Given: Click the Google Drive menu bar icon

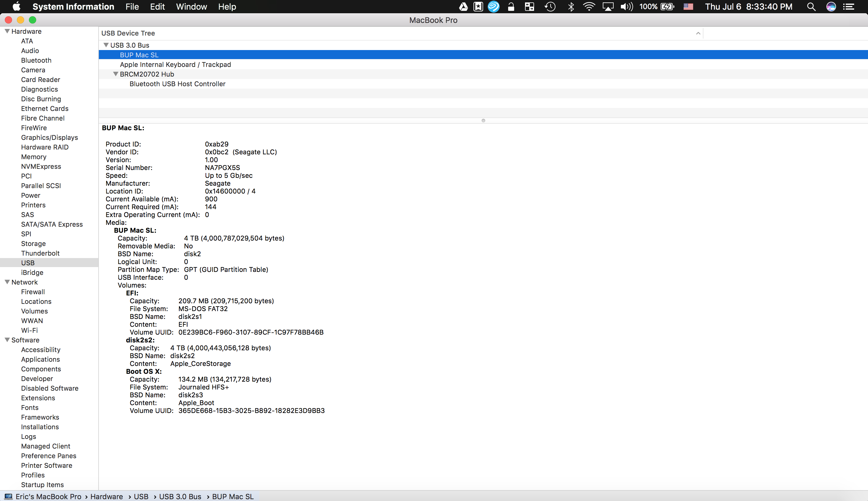Looking at the screenshot, I should (x=463, y=7).
